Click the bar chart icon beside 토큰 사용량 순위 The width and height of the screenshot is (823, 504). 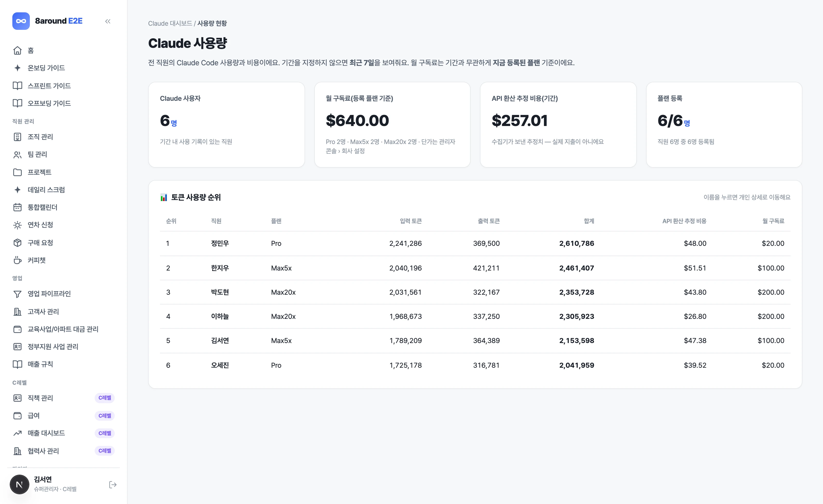click(164, 197)
